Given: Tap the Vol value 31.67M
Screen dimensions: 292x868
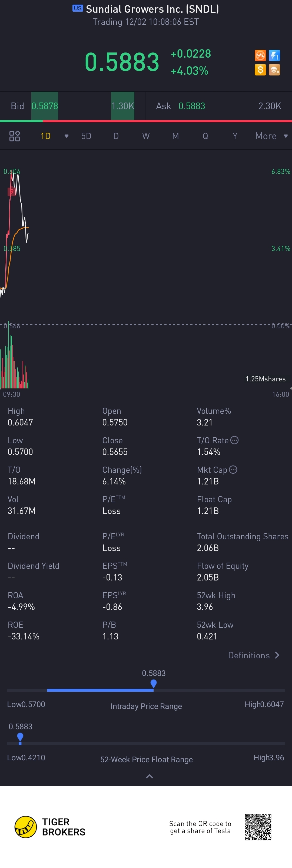Looking at the screenshot, I should (x=22, y=511).
